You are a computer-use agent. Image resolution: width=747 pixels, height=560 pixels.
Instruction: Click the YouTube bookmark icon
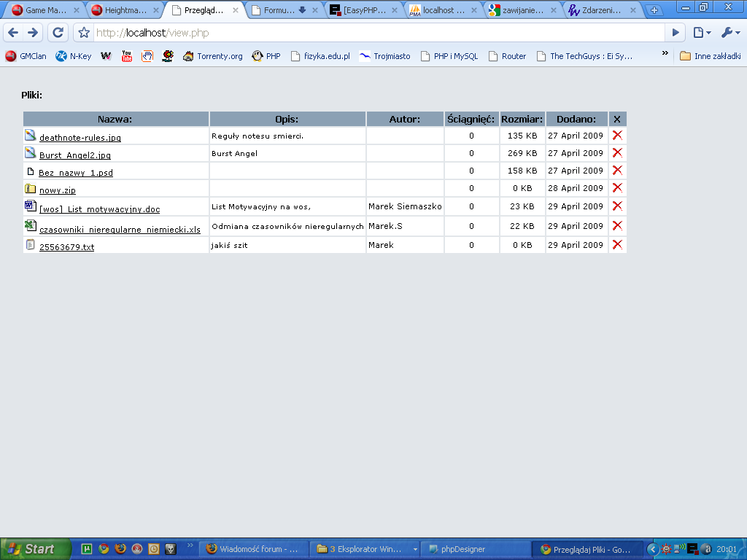coord(127,56)
